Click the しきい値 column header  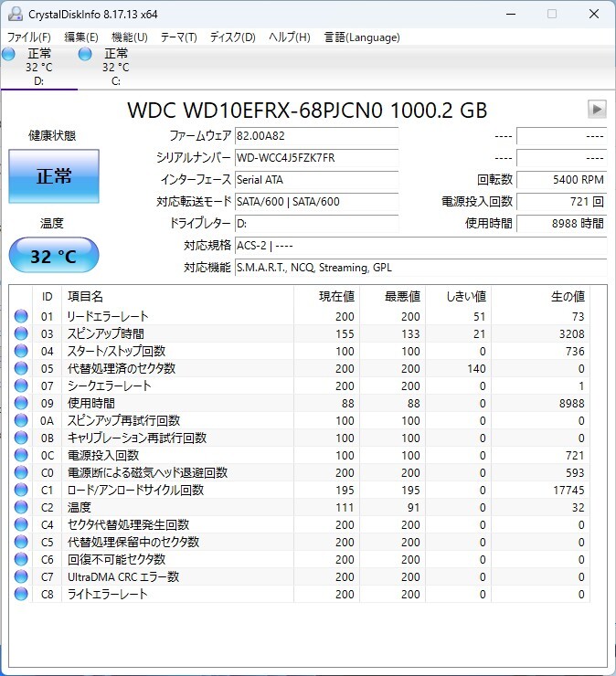458,297
